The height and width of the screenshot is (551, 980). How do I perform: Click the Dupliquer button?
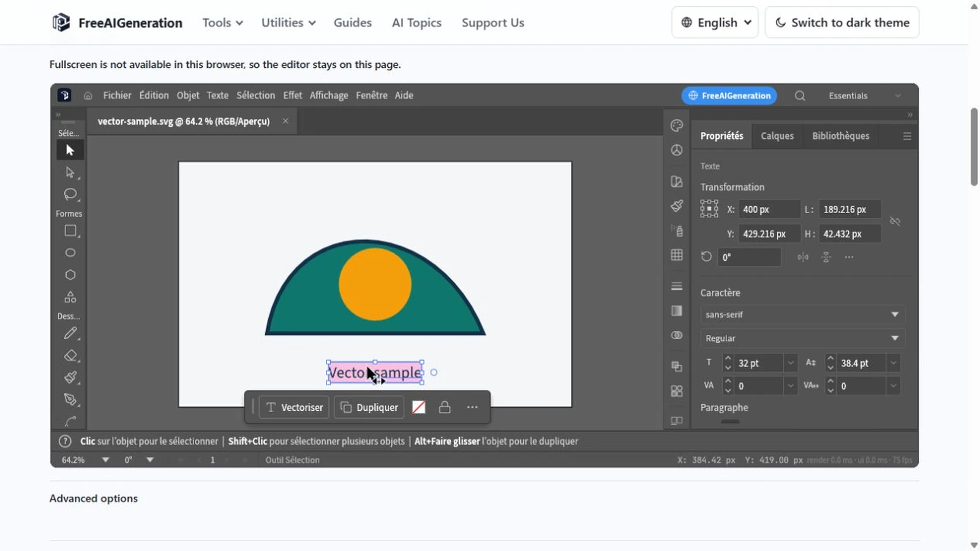click(x=369, y=407)
